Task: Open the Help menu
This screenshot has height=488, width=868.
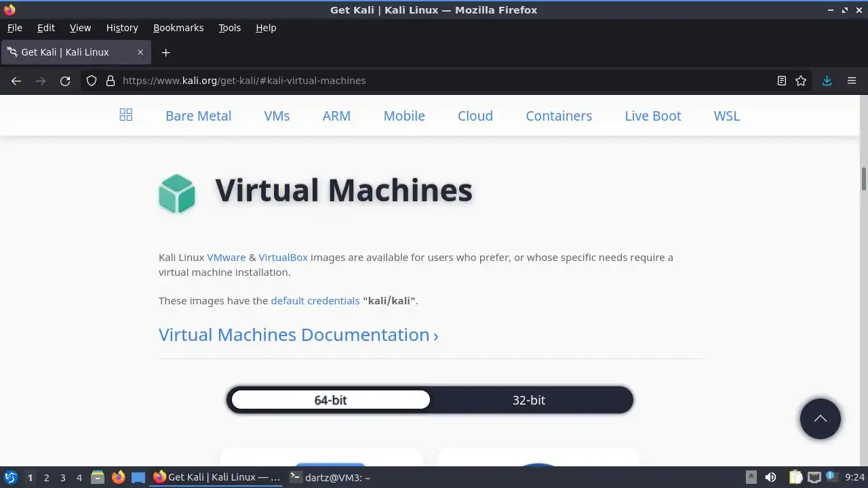Action: (x=266, y=28)
